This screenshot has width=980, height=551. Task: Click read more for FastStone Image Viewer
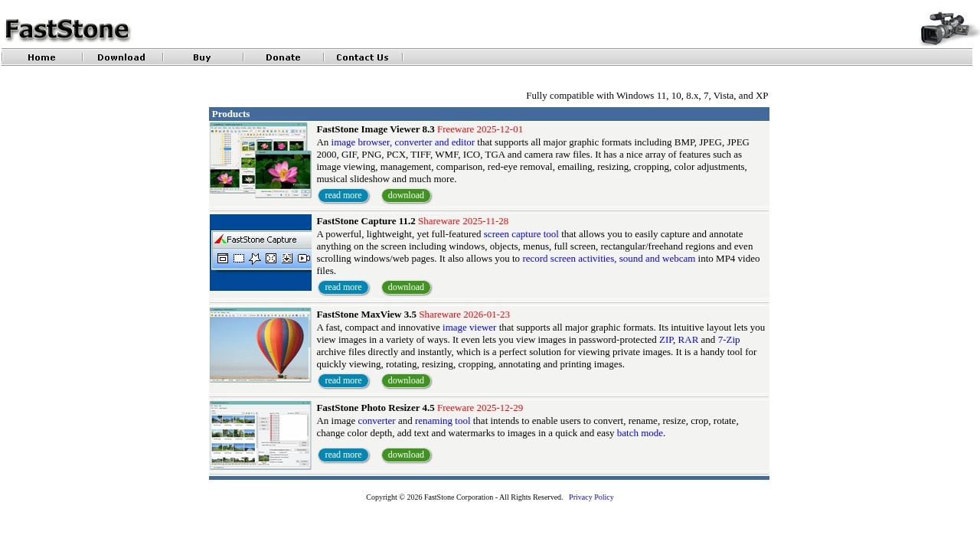[x=343, y=195]
